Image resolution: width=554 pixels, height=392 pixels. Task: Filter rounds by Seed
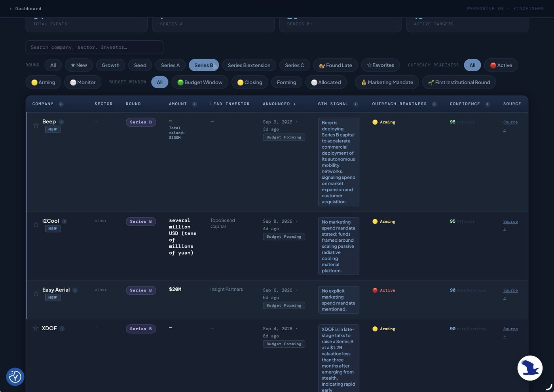point(140,65)
